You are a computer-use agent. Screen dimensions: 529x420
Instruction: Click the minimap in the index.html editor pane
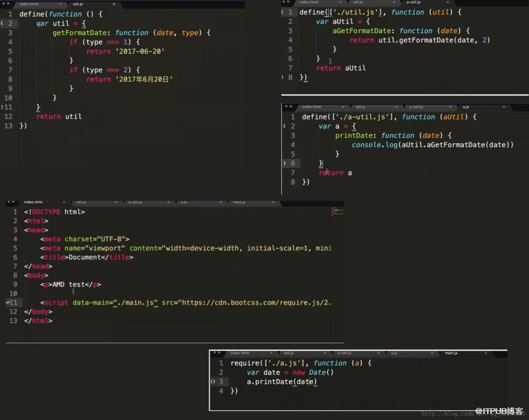[337, 211]
